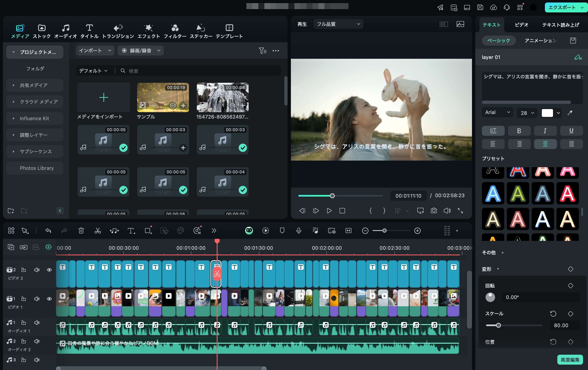The height and width of the screenshot is (370, 588).
Task: Add a marker with the shield icon
Action: (282, 231)
